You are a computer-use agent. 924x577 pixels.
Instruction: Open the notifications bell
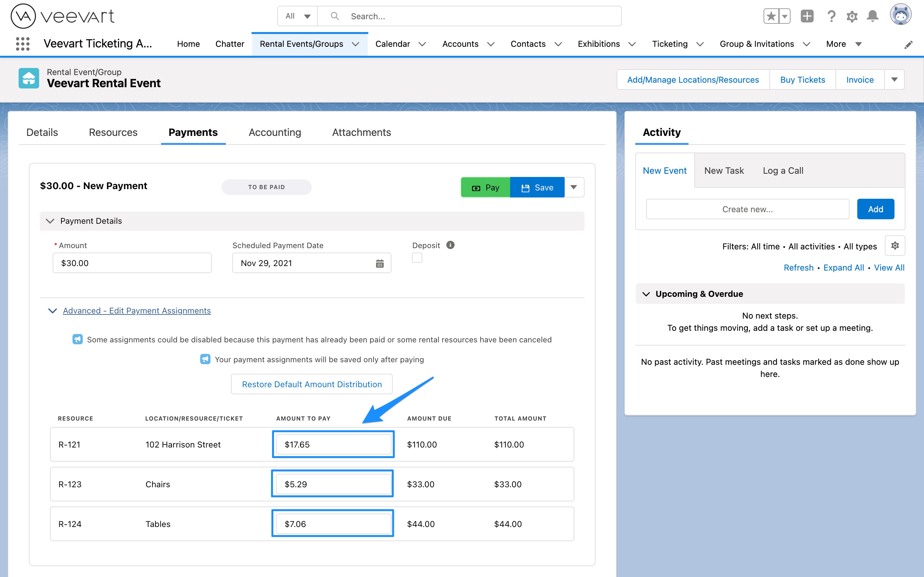pos(872,16)
